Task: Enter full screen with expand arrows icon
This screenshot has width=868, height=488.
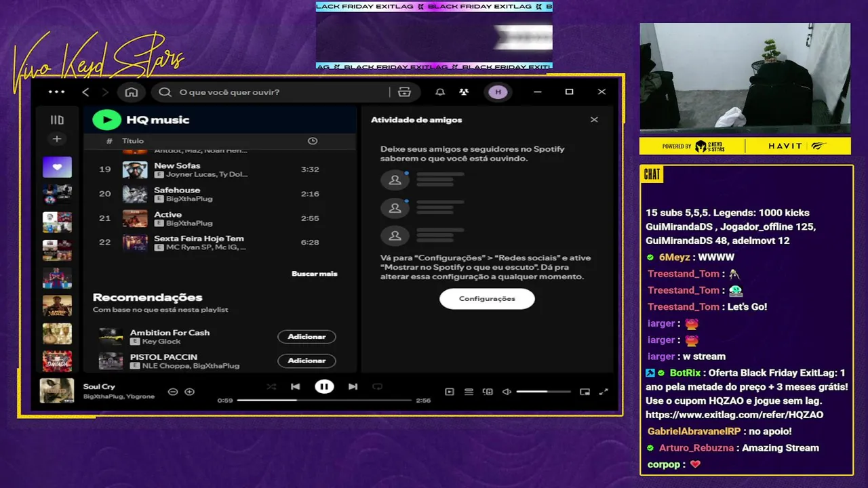Action: click(x=604, y=392)
